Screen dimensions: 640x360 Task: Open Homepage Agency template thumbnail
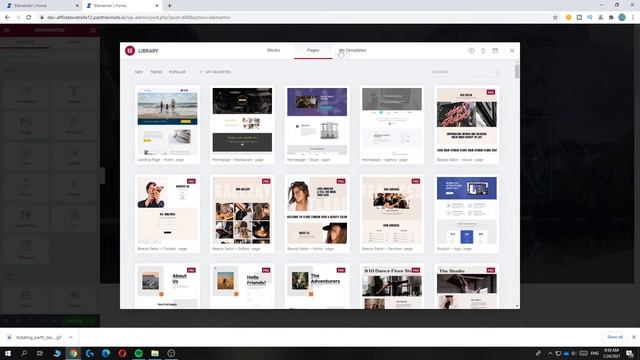(392, 121)
